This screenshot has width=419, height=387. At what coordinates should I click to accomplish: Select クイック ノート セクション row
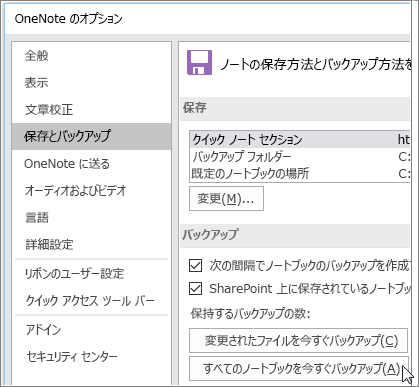pos(300,139)
